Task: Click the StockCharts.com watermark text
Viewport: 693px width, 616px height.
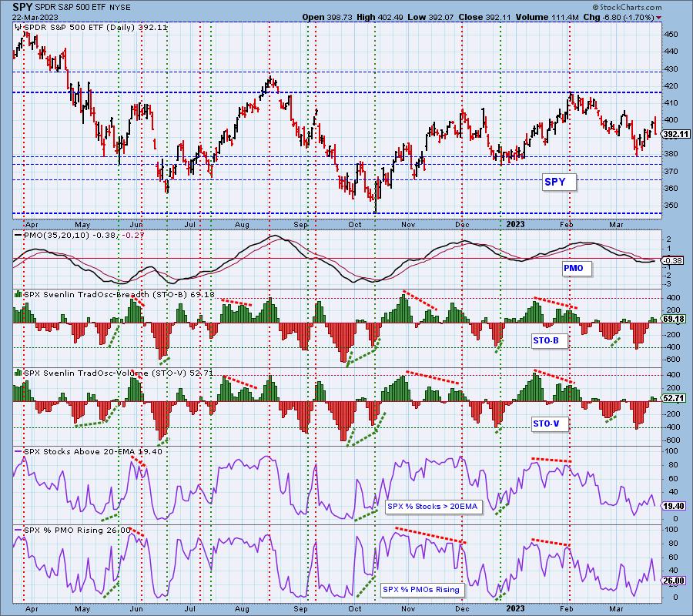Action: (x=627, y=7)
